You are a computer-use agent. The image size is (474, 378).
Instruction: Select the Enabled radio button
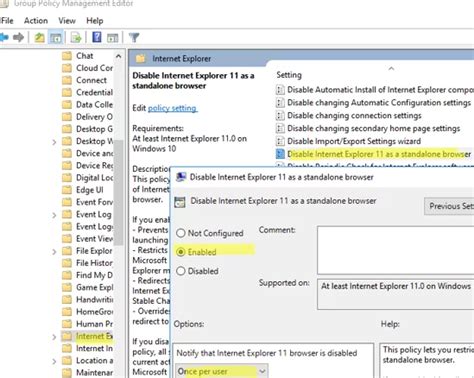point(181,252)
